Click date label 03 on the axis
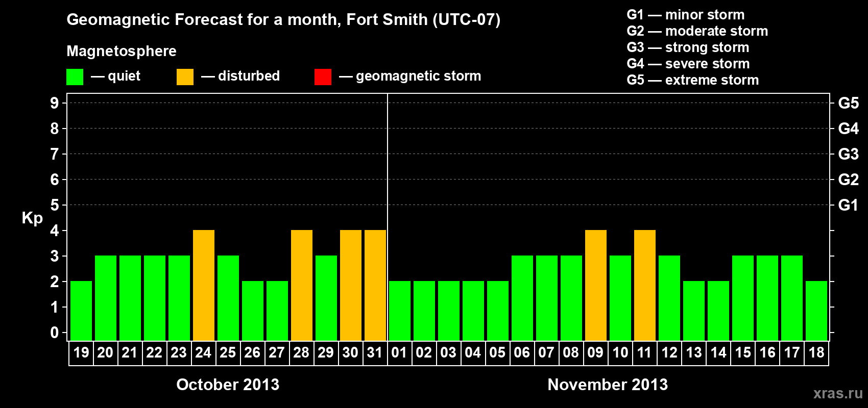Image resolution: width=868 pixels, height=408 pixels. (448, 352)
